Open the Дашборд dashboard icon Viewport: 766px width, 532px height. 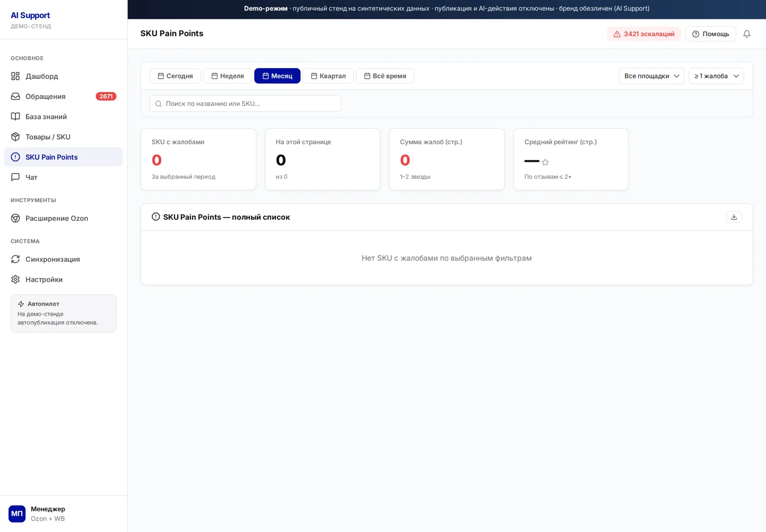pyautogui.click(x=15, y=76)
